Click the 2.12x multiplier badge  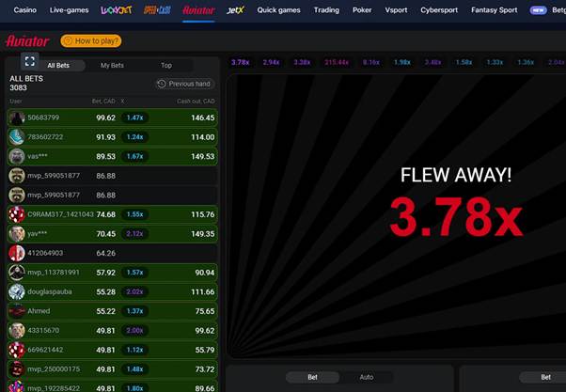134,234
